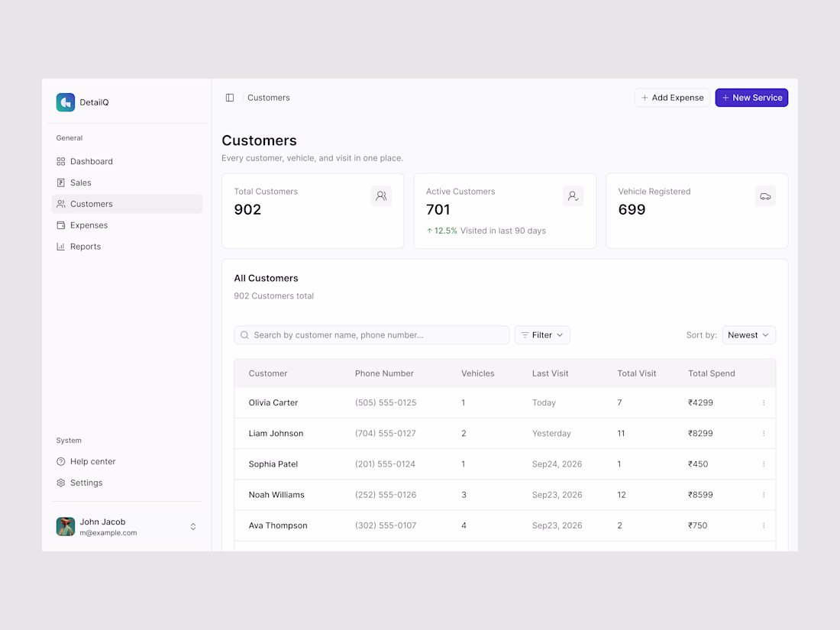This screenshot has width=840, height=630.
Task: Click the Active Customers user-check icon
Action: [573, 196]
